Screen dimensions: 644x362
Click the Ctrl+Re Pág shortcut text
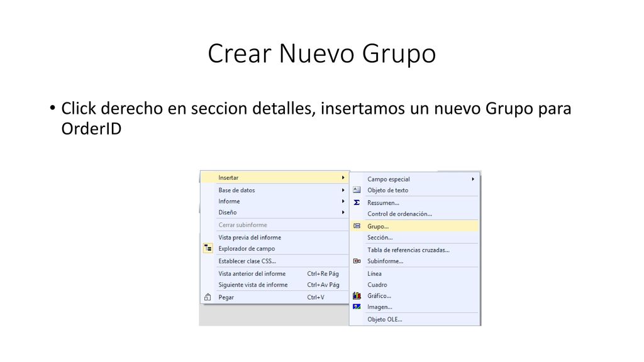323,273
